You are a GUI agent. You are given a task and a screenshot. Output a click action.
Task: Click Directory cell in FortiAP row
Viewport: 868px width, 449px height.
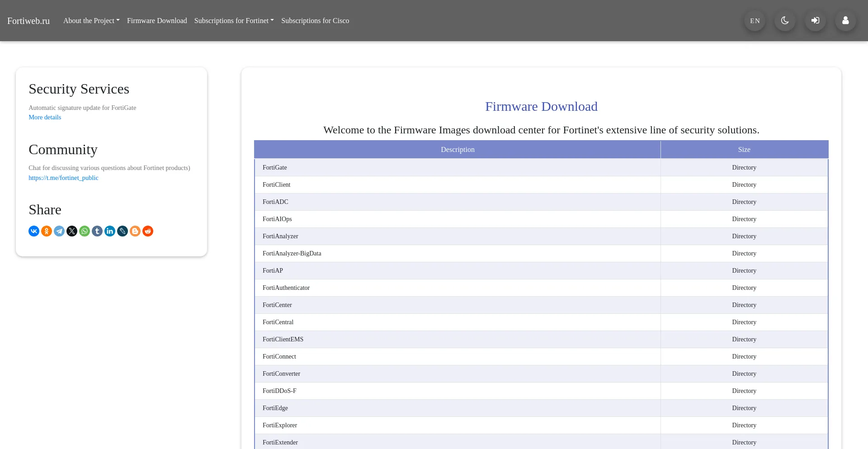pyautogui.click(x=744, y=270)
